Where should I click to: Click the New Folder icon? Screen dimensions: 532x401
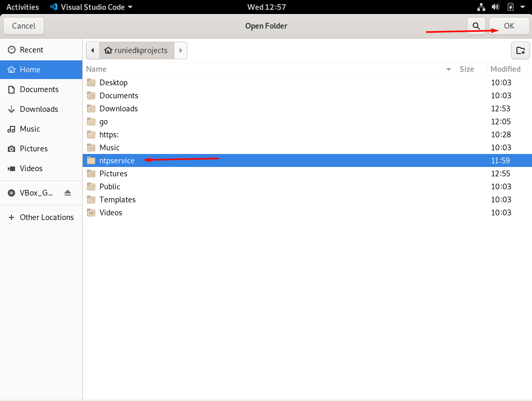pos(520,50)
